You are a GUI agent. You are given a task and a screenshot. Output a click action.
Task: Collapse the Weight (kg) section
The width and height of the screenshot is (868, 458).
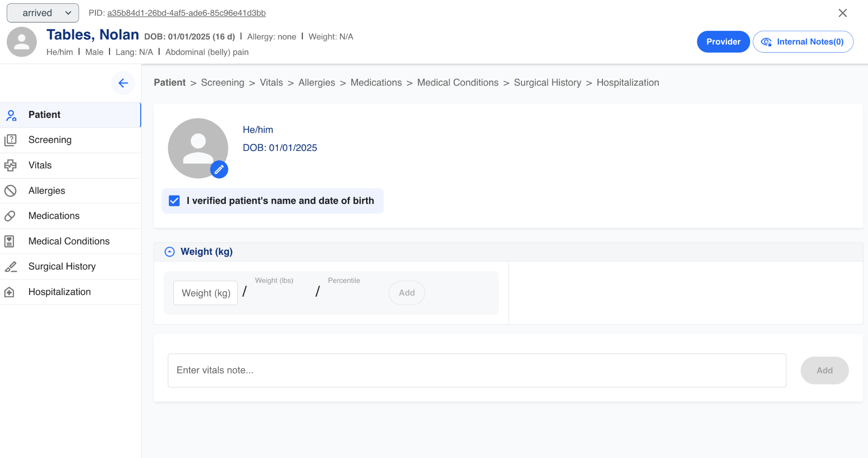(170, 252)
